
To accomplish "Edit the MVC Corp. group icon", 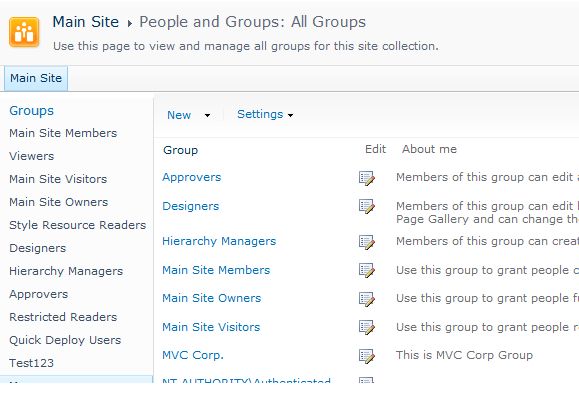I will tap(367, 356).
